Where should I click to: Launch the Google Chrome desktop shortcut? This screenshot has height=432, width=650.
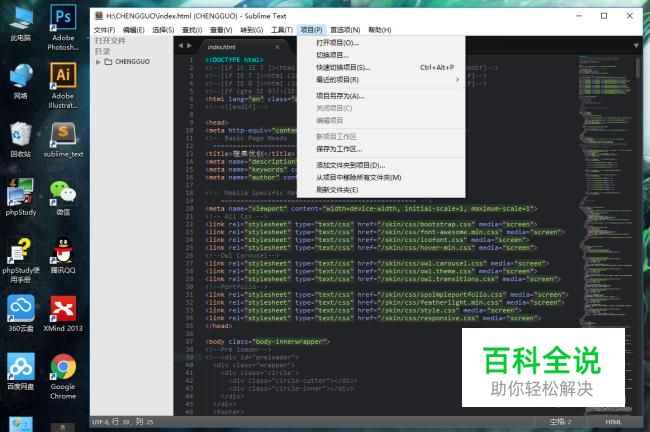pos(63,376)
